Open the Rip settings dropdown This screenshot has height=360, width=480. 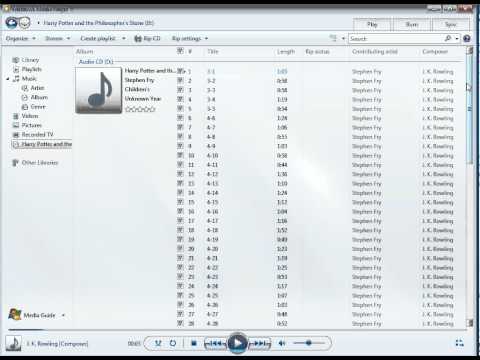coord(190,39)
